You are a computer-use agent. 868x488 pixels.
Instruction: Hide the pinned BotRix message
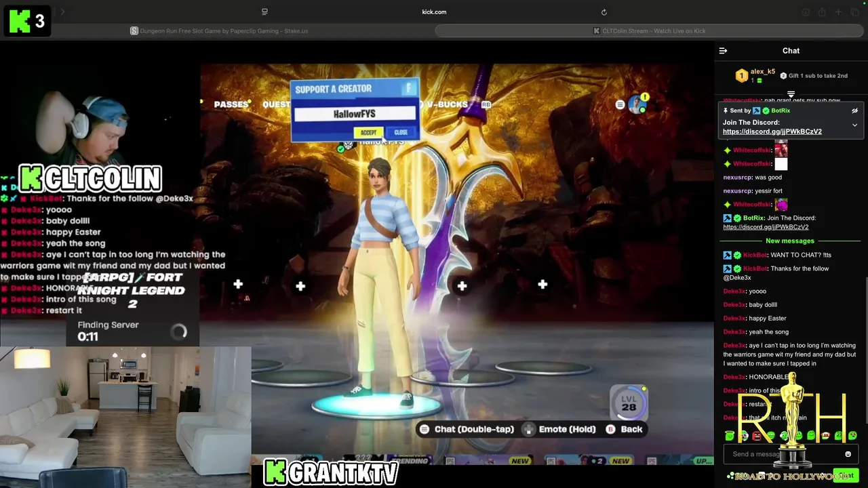(x=854, y=110)
